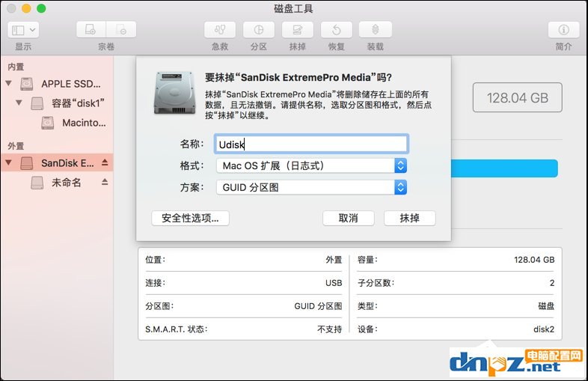Open the 格式 format dropdown
588x381 pixels.
[311, 165]
